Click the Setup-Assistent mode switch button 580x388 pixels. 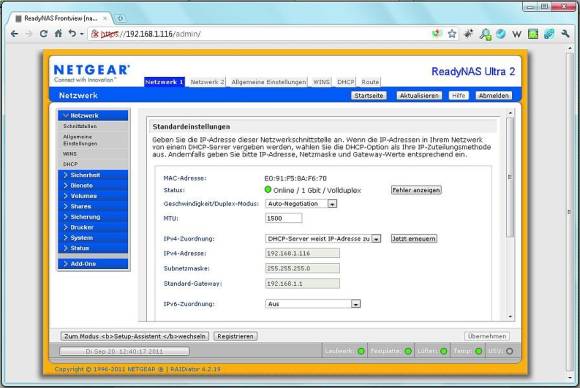tap(135, 336)
